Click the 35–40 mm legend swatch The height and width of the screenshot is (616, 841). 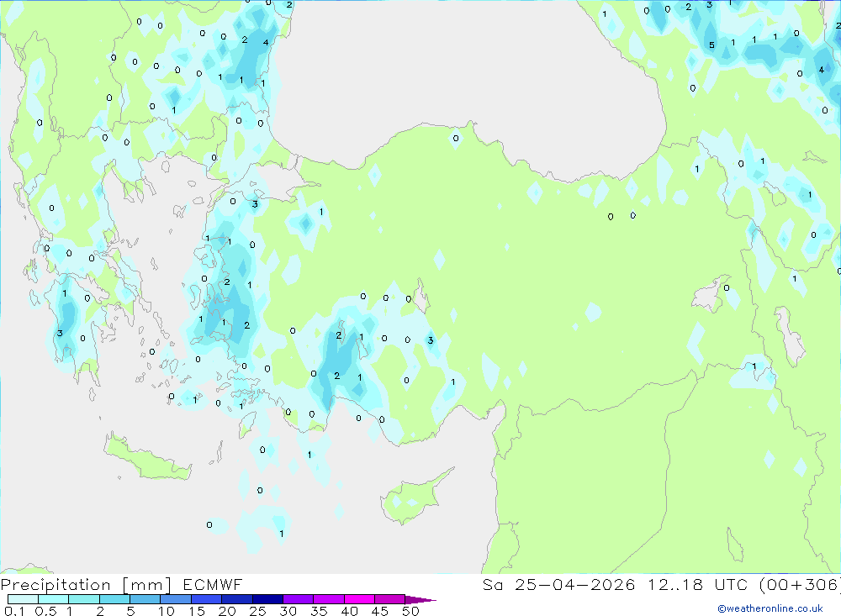click(328, 599)
